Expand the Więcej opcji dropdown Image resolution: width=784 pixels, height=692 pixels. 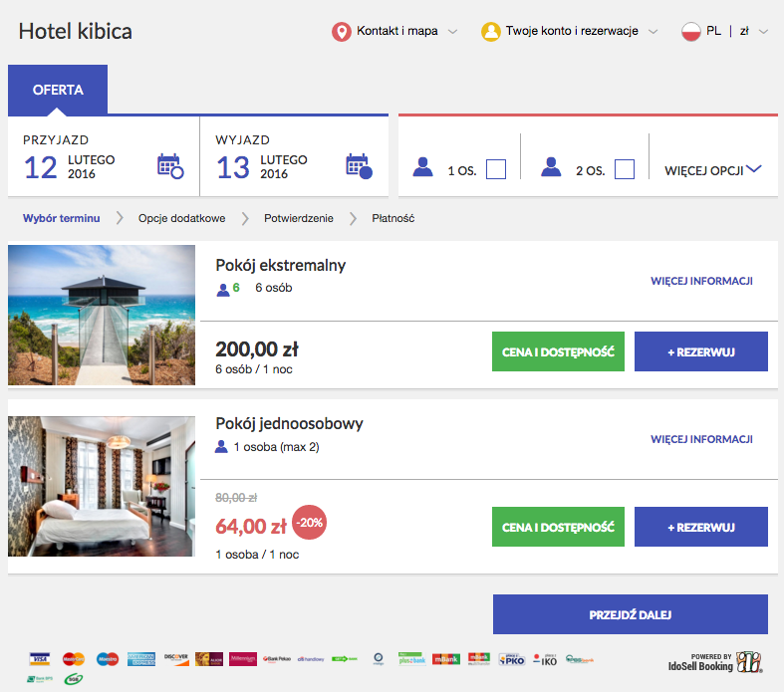(712, 170)
